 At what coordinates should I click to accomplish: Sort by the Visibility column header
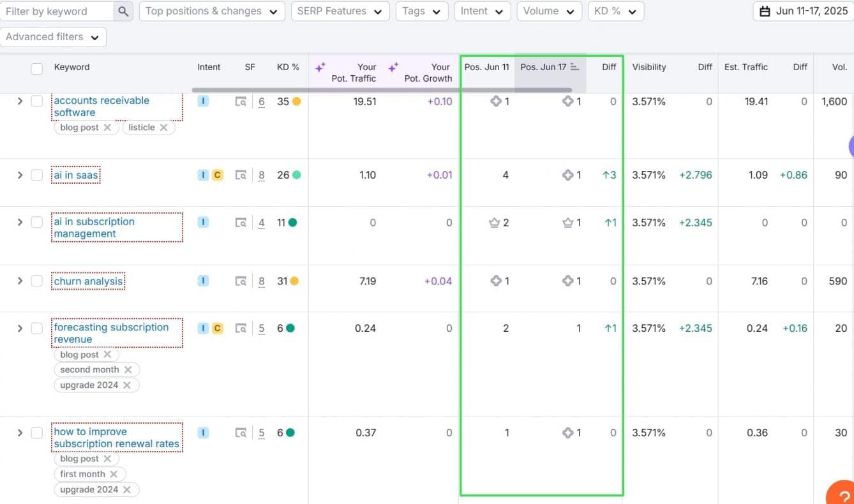(648, 67)
